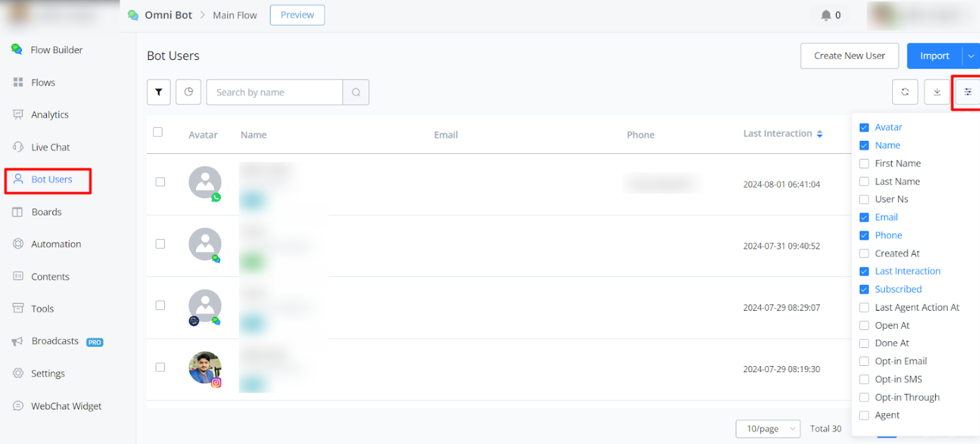This screenshot has width=980, height=444.
Task: Expand the Import dropdown arrow
Action: (971, 56)
